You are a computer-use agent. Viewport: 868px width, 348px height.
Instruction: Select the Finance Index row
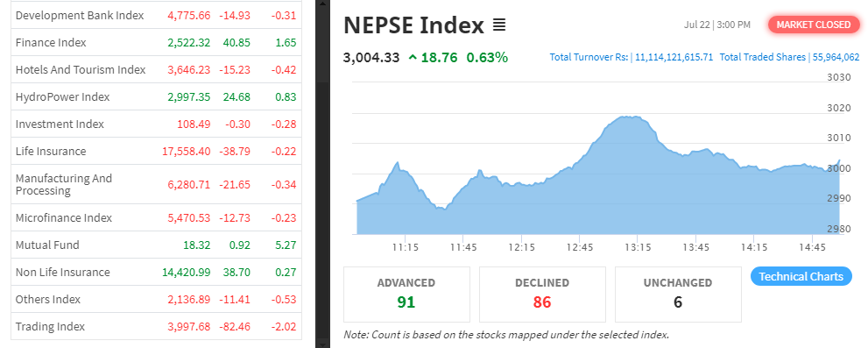click(x=156, y=43)
